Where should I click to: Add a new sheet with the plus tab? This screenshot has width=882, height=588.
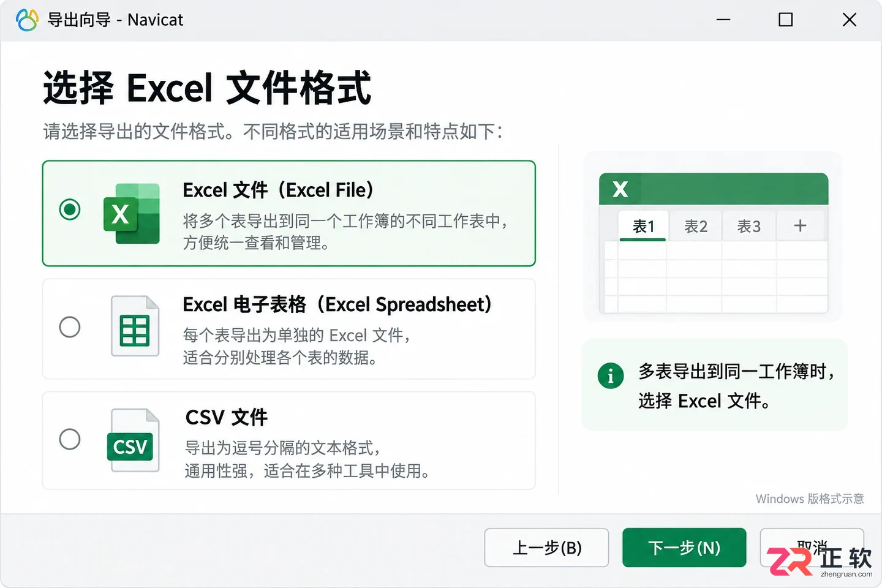pyautogui.click(x=800, y=226)
